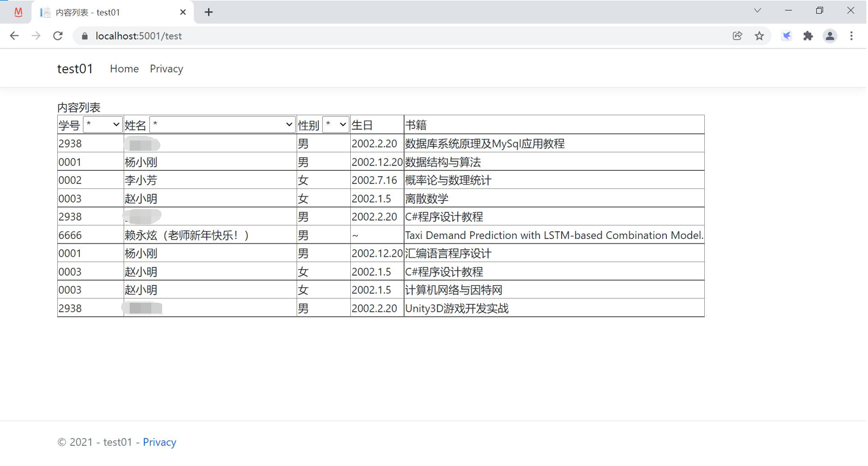Viewport: 868px width, 466px height.
Task: Click the blue bird extension icon
Action: point(786,36)
